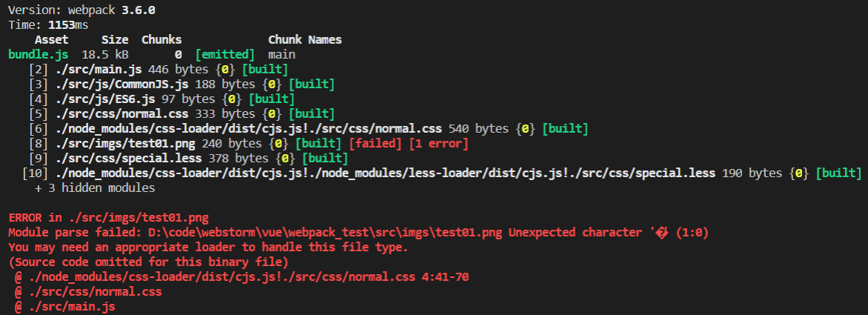
Task: Click the 'Chunk Names' column header
Action: [x=304, y=40]
